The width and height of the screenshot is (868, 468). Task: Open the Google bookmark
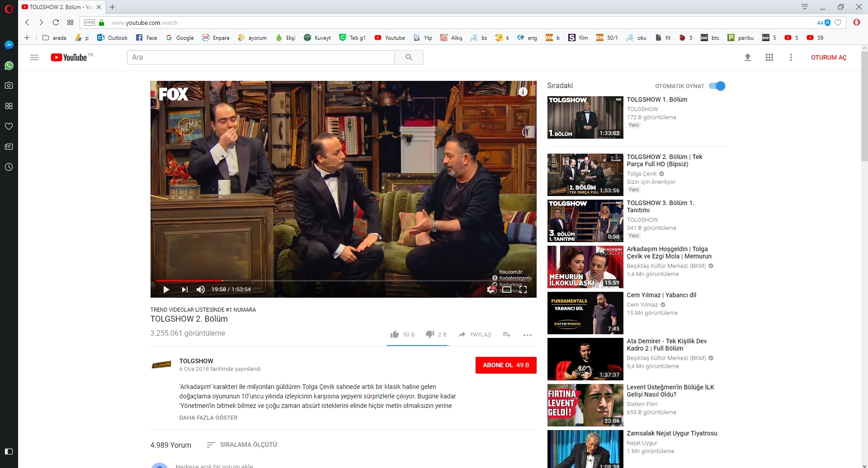(x=180, y=38)
